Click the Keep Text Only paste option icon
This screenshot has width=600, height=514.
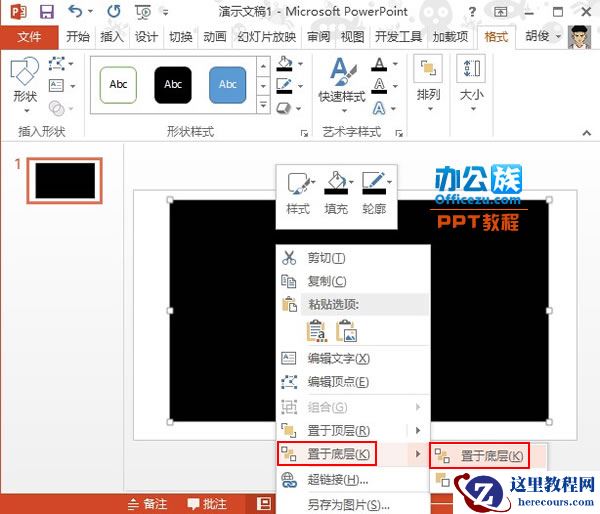[316, 330]
